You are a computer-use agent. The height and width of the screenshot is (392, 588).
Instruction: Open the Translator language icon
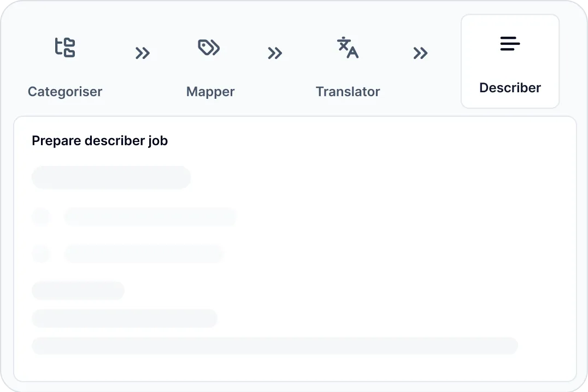point(348,47)
